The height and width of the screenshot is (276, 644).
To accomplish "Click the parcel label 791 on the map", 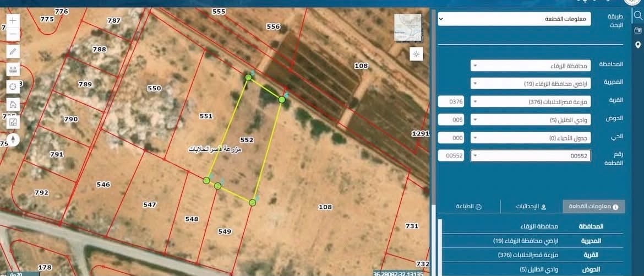I will [x=57, y=155].
